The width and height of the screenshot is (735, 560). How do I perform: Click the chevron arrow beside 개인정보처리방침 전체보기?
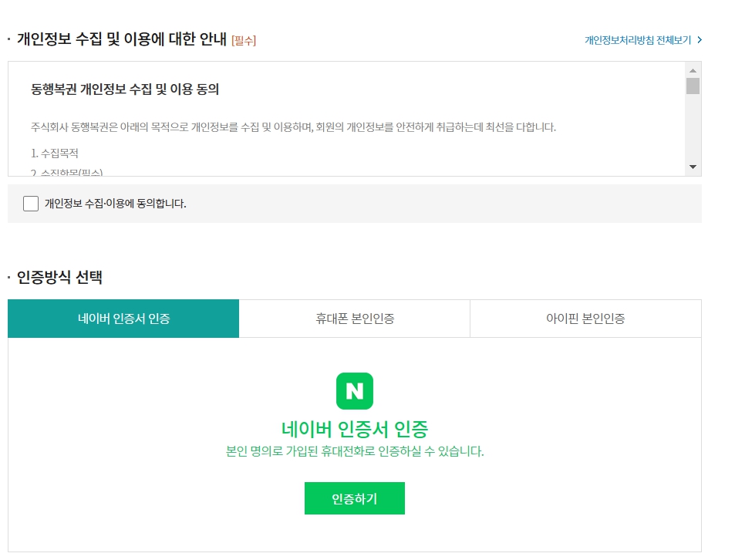700,40
